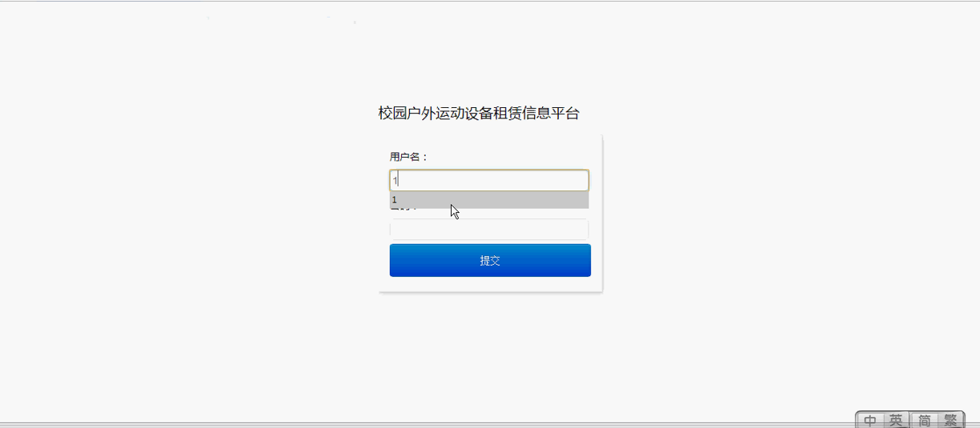Select 繁 traditional characters on IME bar
Screen dimensions: 980x428
click(x=950, y=421)
